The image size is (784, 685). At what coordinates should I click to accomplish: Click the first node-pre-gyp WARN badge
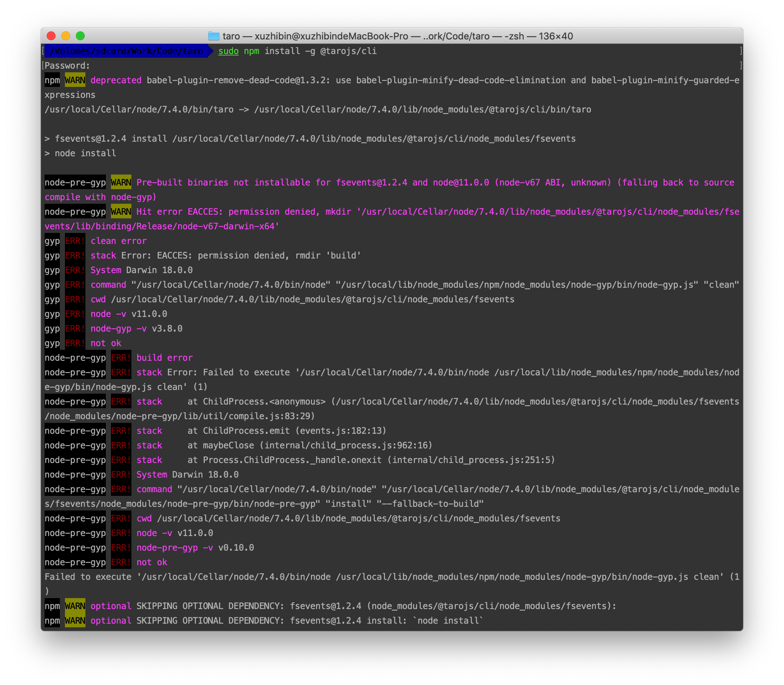[x=121, y=182]
